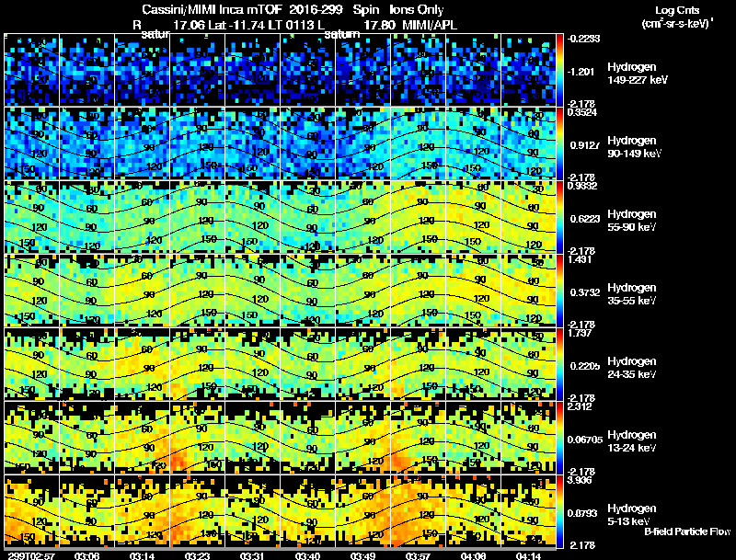Select the 'MIMI/APL' label in the header
Screen dimensions: 736x560
429,26
